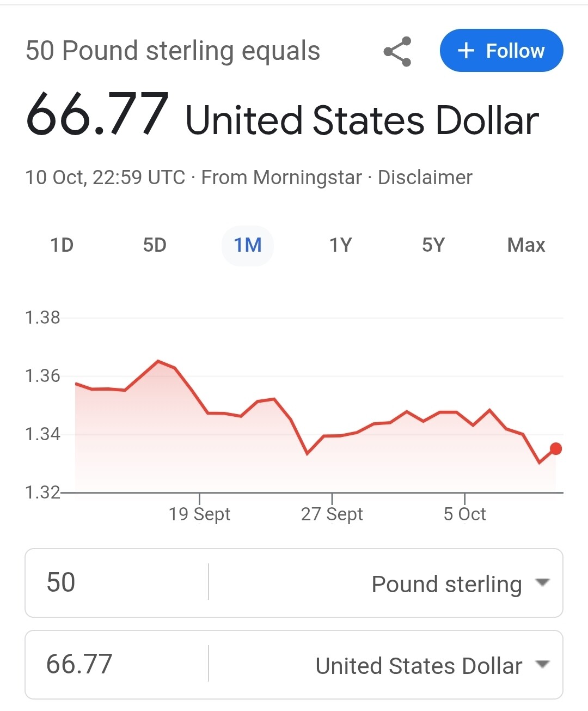Click the Pound sterling dropdown arrow
This screenshot has height=711, width=588.
(x=542, y=582)
